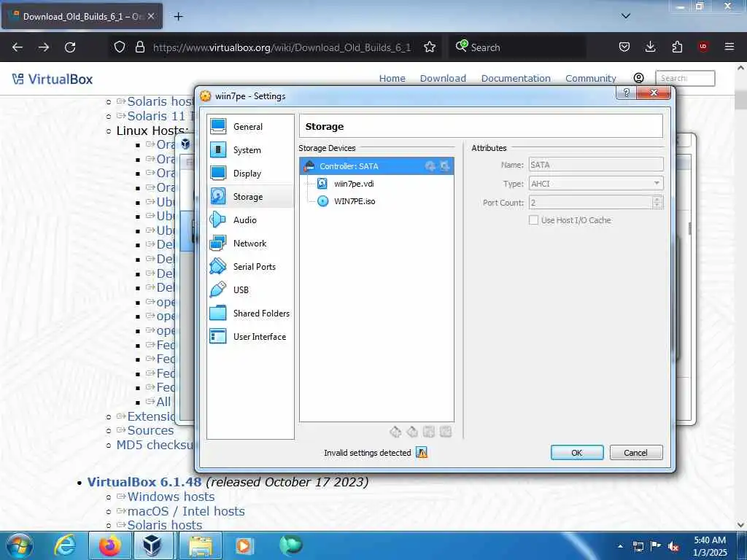This screenshot has width=747, height=560.
Task: Click the VirtualBox site search field
Action: (x=685, y=78)
